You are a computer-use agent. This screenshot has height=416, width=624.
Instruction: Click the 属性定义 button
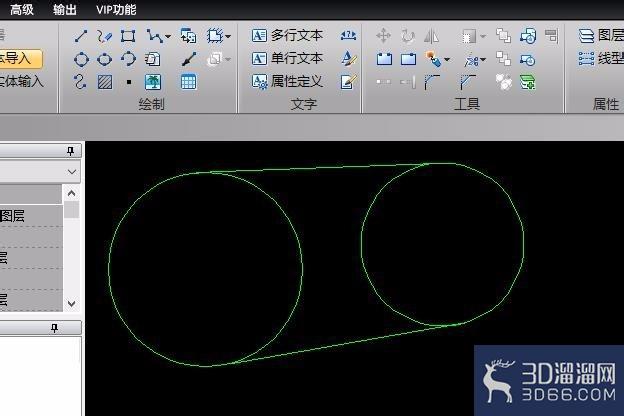(287, 82)
